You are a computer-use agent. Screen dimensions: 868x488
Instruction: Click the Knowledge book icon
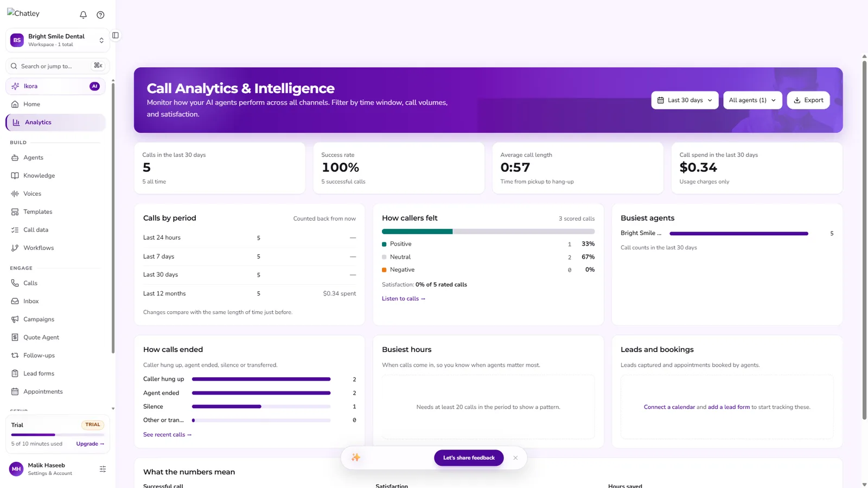[x=15, y=176]
